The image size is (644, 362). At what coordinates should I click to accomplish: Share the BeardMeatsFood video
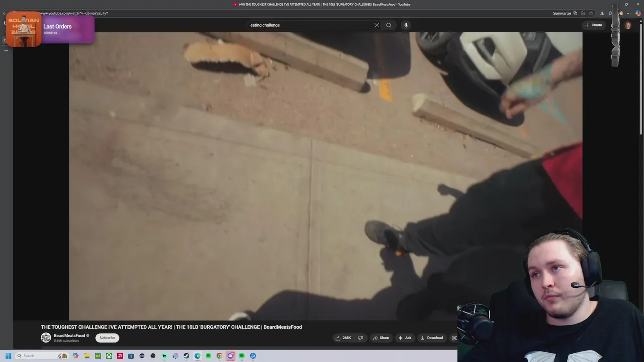[381, 338]
